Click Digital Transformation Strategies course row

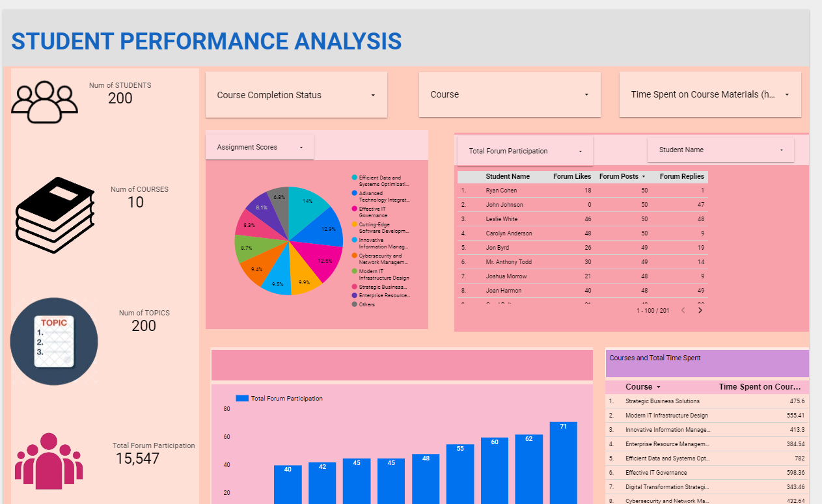[x=707, y=487]
